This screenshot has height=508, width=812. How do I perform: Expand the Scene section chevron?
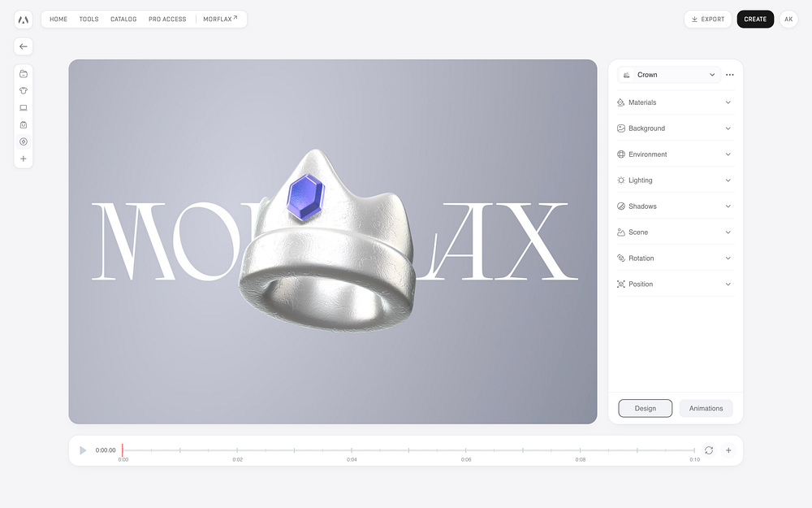(x=728, y=232)
